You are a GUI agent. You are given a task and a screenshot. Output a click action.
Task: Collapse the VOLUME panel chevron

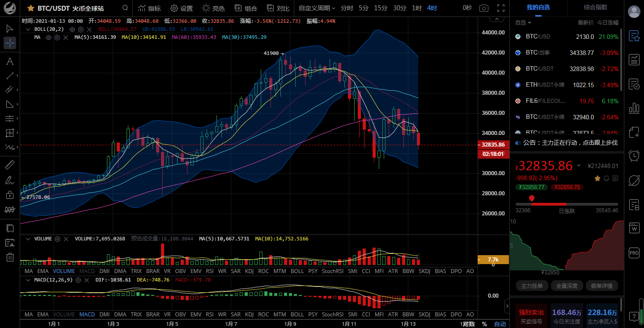(28, 239)
